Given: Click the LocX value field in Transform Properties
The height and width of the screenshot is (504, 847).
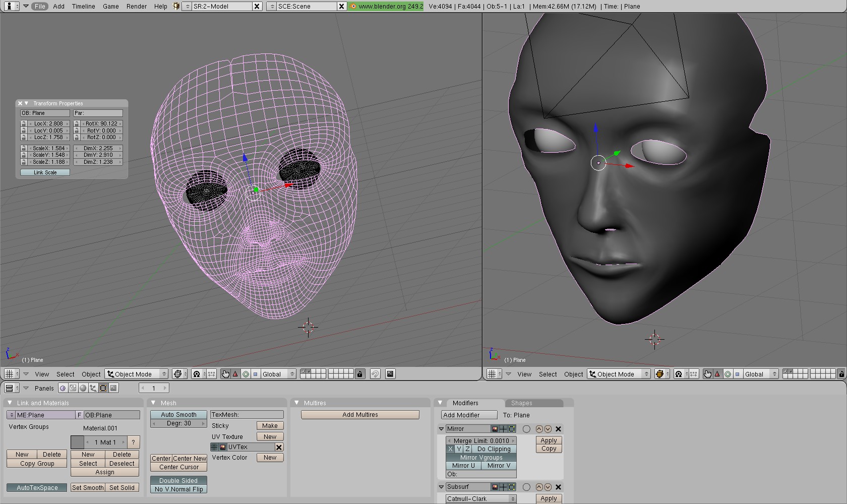Looking at the screenshot, I should pyautogui.click(x=48, y=123).
